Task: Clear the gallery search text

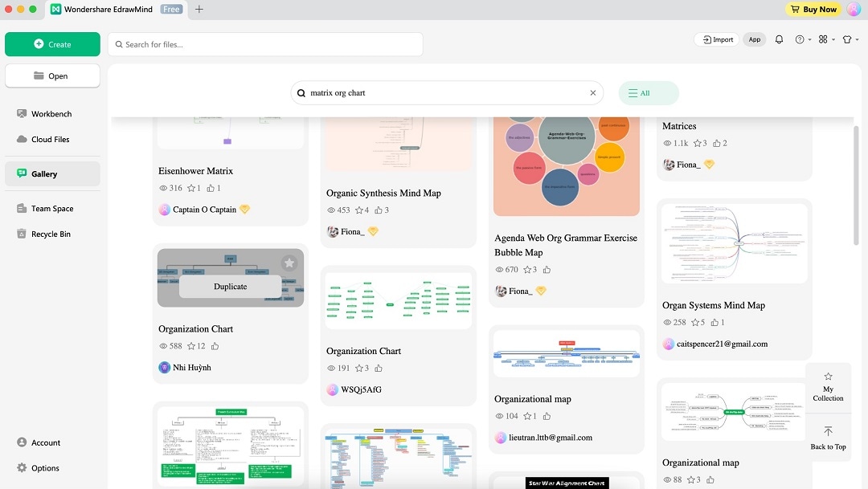Action: [593, 93]
